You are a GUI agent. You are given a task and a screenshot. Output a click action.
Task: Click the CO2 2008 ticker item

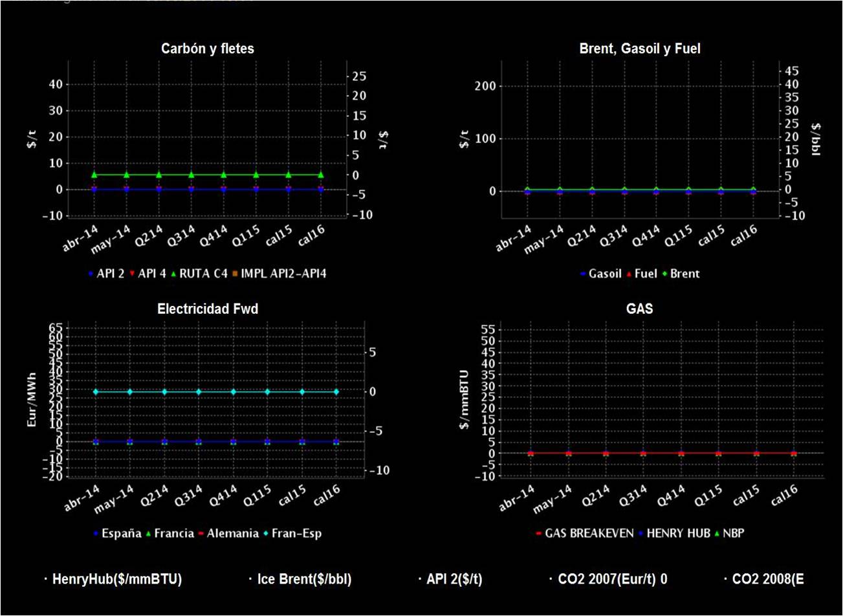pos(764,580)
